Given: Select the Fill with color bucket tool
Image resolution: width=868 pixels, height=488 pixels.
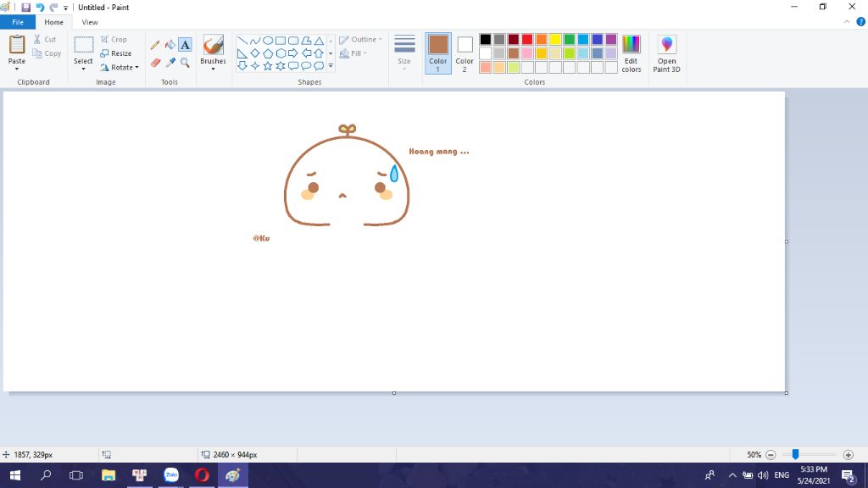Looking at the screenshot, I should (170, 45).
